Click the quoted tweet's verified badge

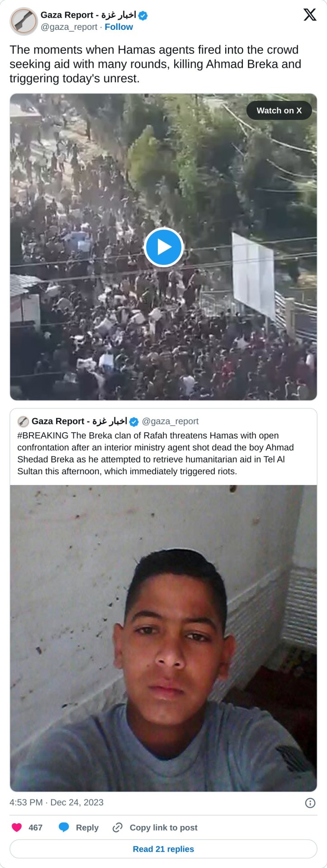pos(134,422)
